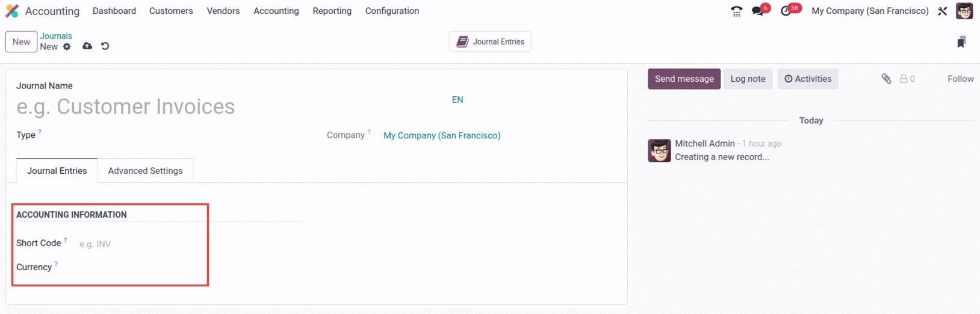Expand the Configuration menu
Screen dimensions: 980x314
(x=392, y=11)
